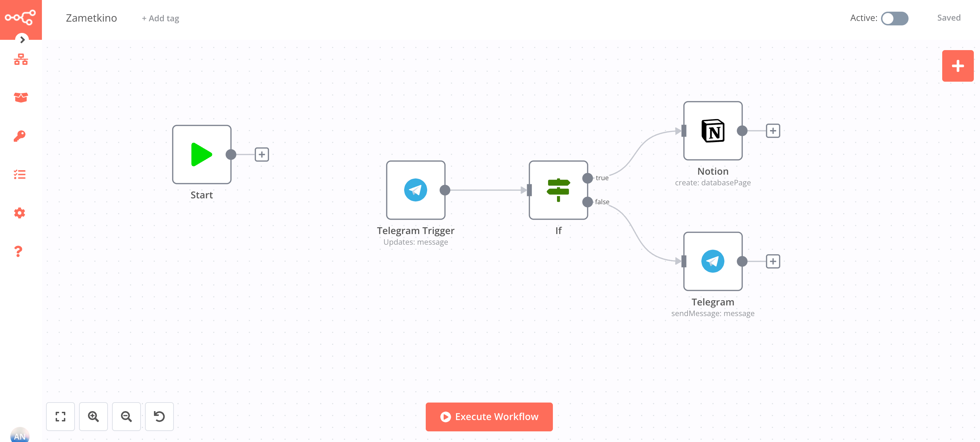
Task: Click the credentials key sidebar icon
Action: pyautogui.click(x=21, y=136)
